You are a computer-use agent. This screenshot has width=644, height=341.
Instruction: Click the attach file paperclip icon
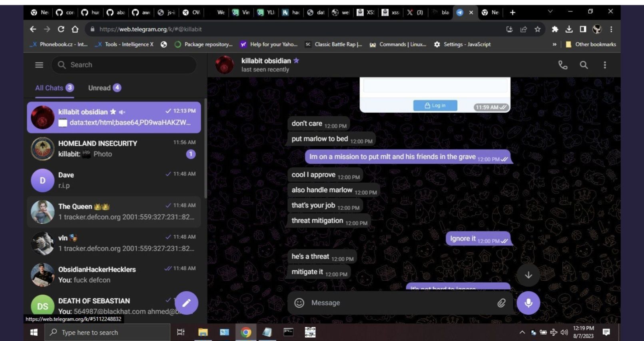(x=501, y=303)
